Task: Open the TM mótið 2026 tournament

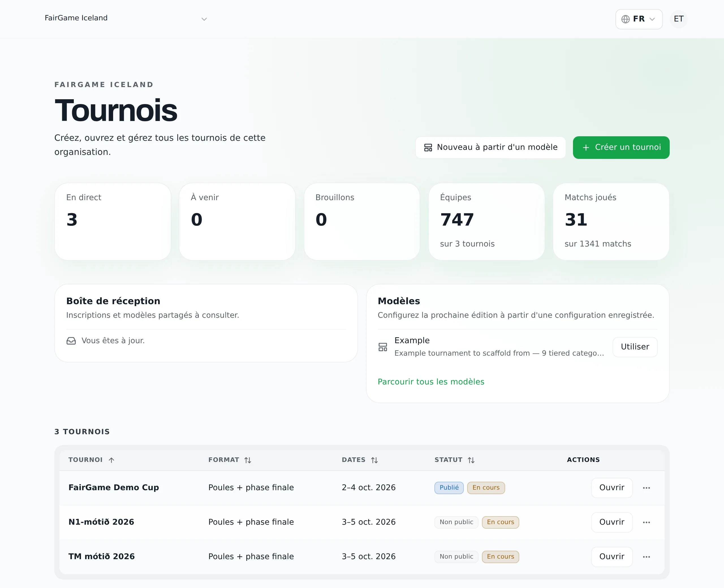Action: [x=611, y=557]
